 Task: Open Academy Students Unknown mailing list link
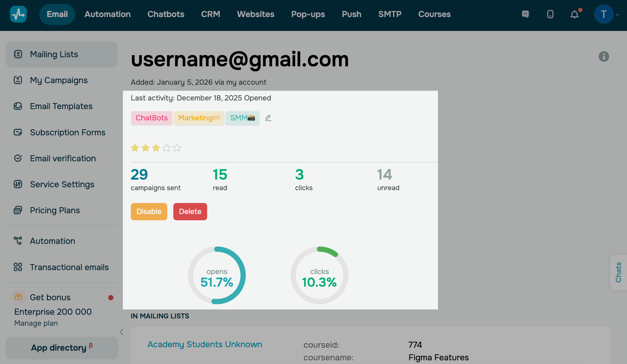pyautogui.click(x=205, y=344)
